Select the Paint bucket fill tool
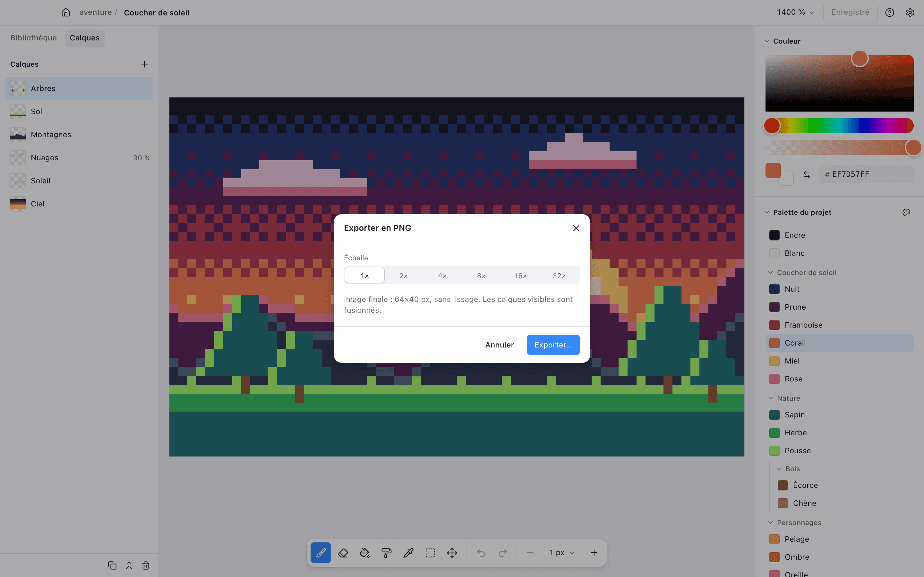Image resolution: width=924 pixels, height=577 pixels. tap(365, 553)
